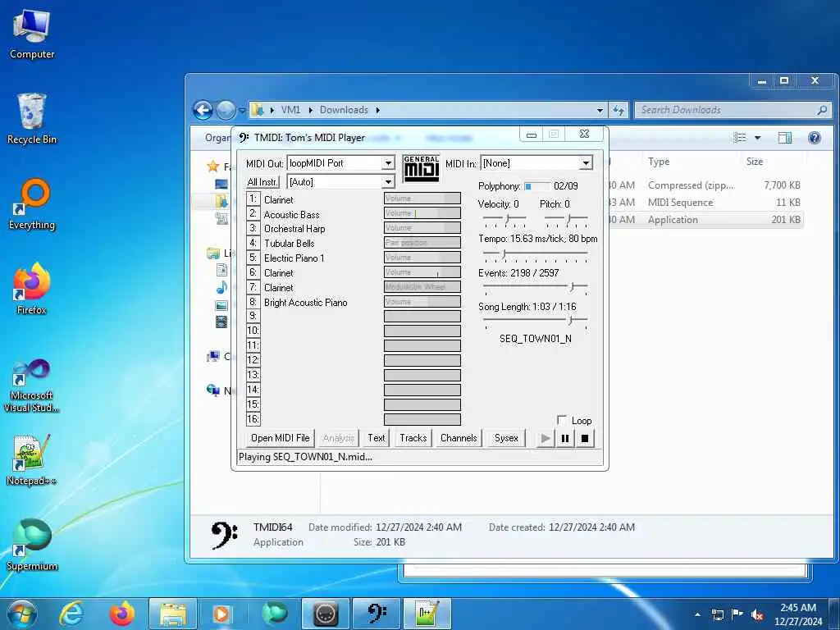Open Recycle Bin desktop icon
Image resolution: width=840 pixels, height=630 pixels.
point(32,119)
